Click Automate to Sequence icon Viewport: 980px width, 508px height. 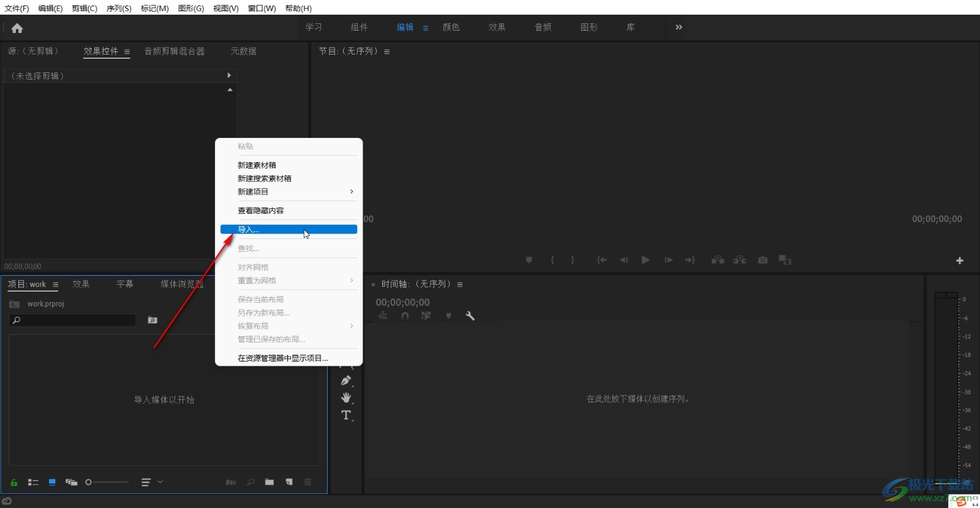point(231,482)
